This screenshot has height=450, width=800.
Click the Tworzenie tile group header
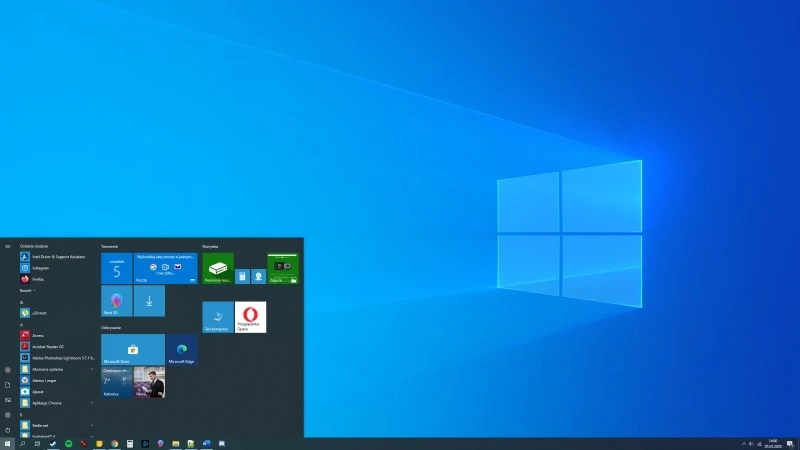click(x=109, y=246)
